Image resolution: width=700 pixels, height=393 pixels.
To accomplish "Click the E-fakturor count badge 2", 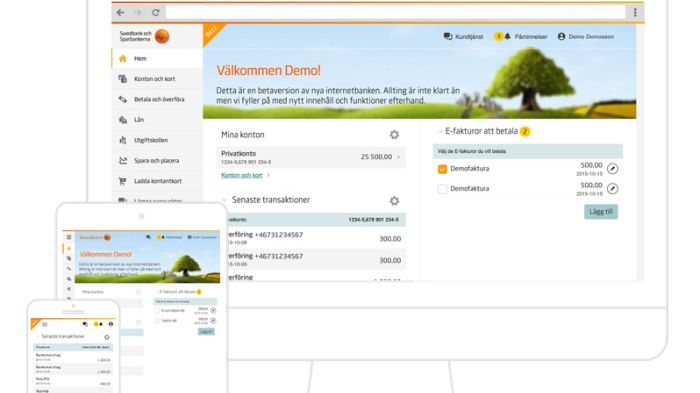I will [x=525, y=131].
